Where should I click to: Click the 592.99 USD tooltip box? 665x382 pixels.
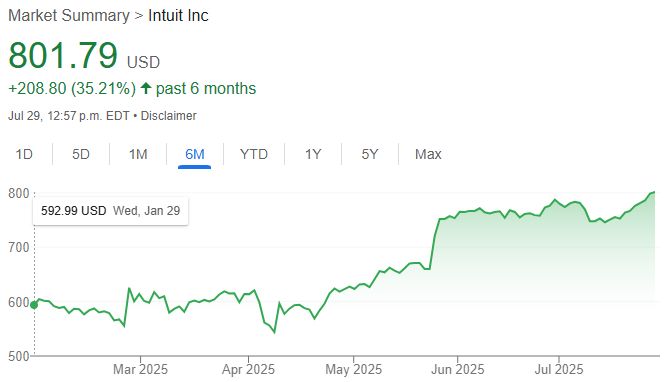tap(111, 211)
